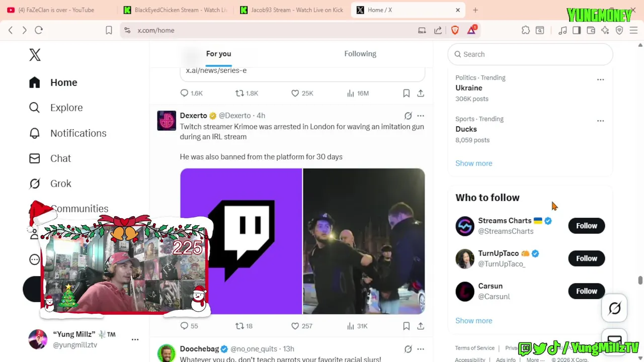Open Notifications in the sidebar
This screenshot has width=644, height=362.
pyautogui.click(x=68, y=133)
